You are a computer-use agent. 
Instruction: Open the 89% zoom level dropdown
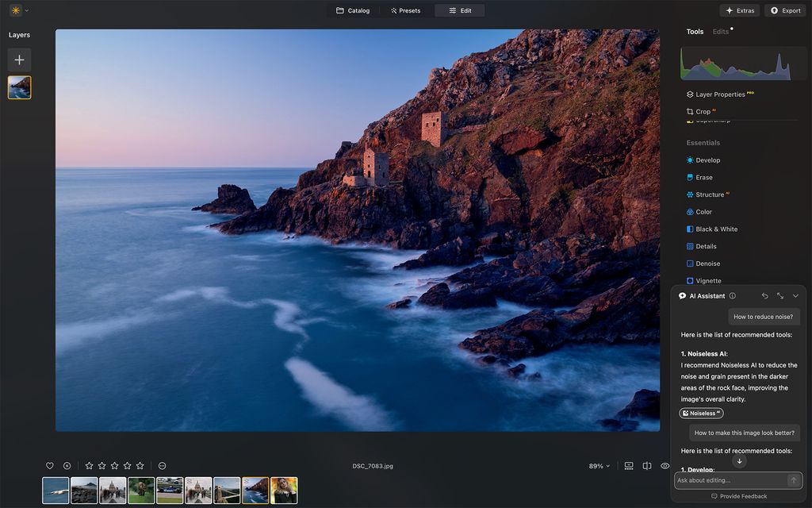(x=597, y=466)
